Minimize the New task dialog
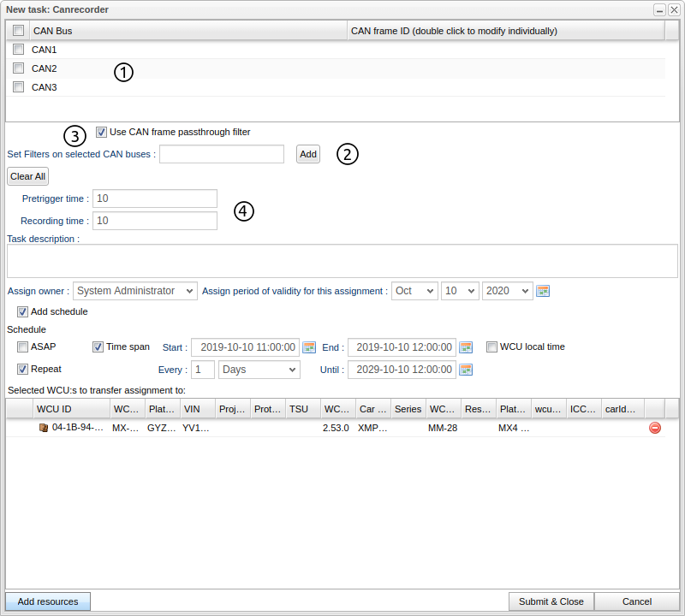 coord(659,9)
